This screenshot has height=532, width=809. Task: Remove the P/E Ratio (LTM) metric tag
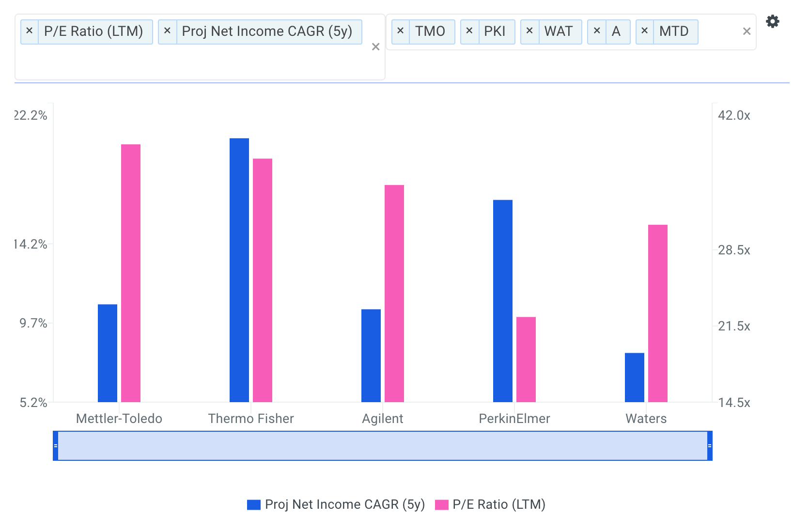coord(30,31)
